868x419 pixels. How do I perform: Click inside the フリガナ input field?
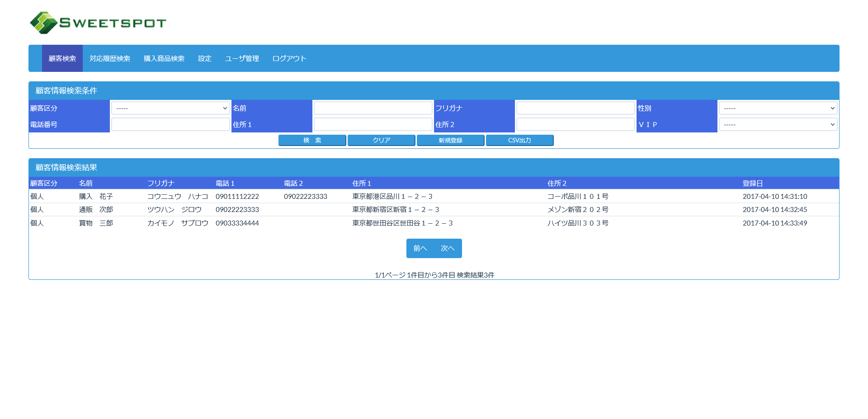click(576, 108)
